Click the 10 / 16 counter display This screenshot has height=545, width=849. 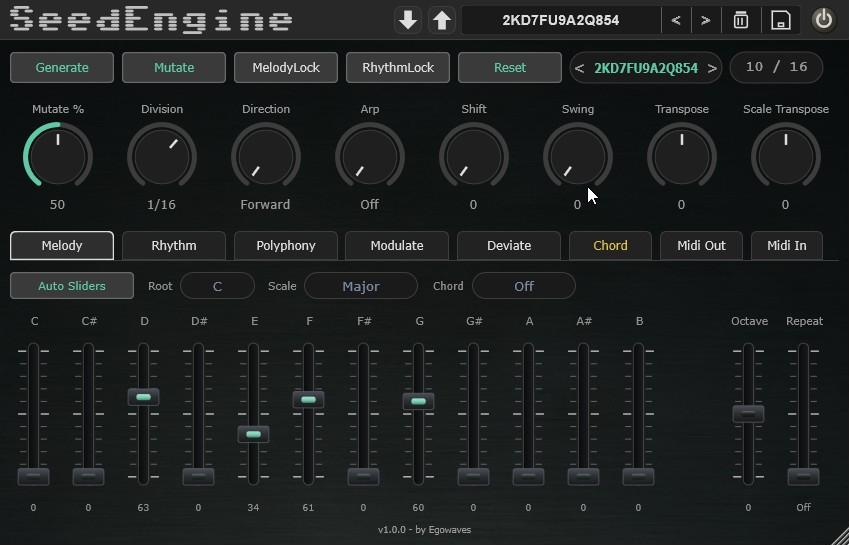[x=776, y=67]
